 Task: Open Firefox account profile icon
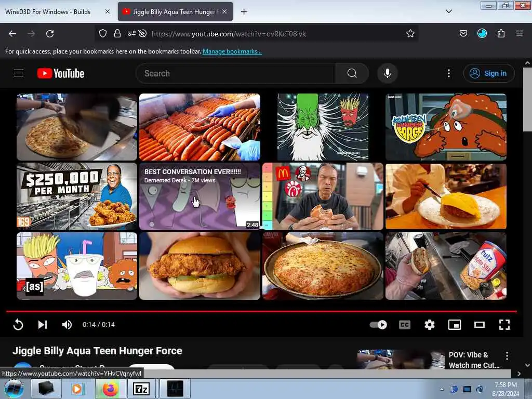482,33
